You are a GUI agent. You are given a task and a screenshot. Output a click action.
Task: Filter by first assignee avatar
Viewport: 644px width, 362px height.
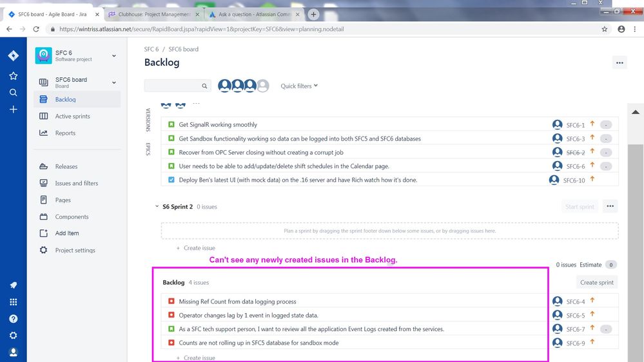pyautogui.click(x=224, y=86)
